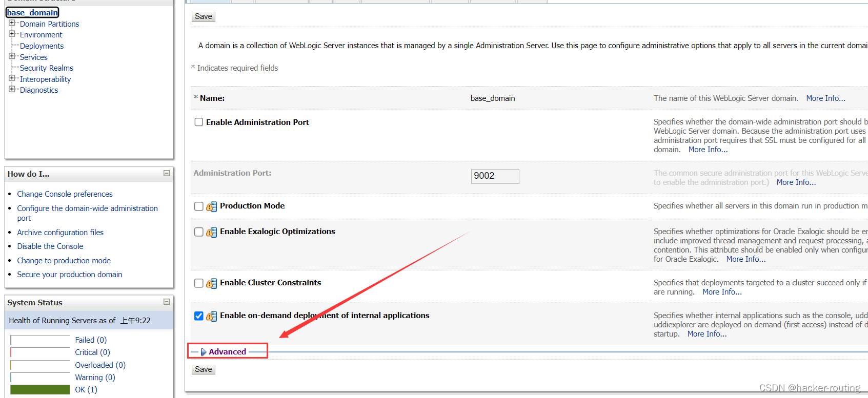Open More Info for Cluster Constraints

(722, 292)
